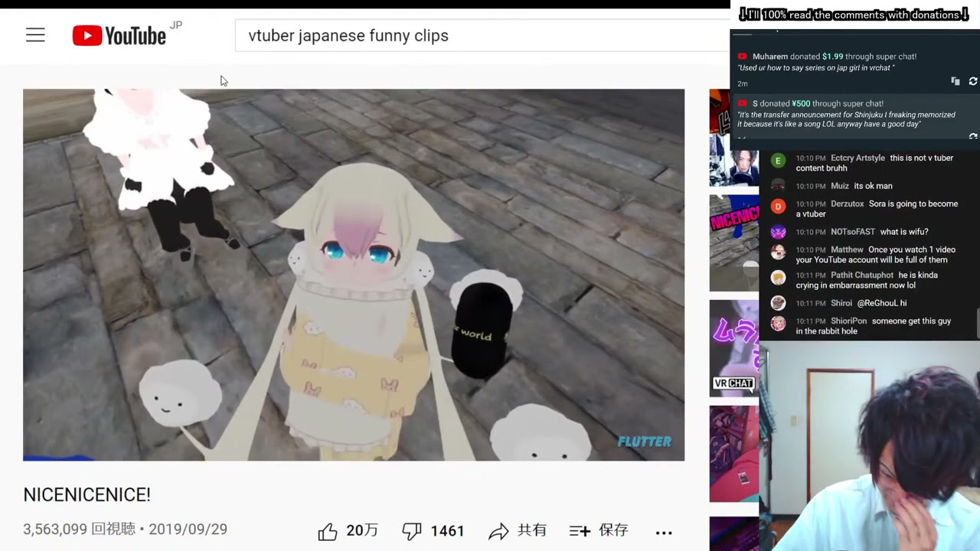Go to YouTube home via the logo
The width and height of the screenshot is (980, 551).
(119, 35)
